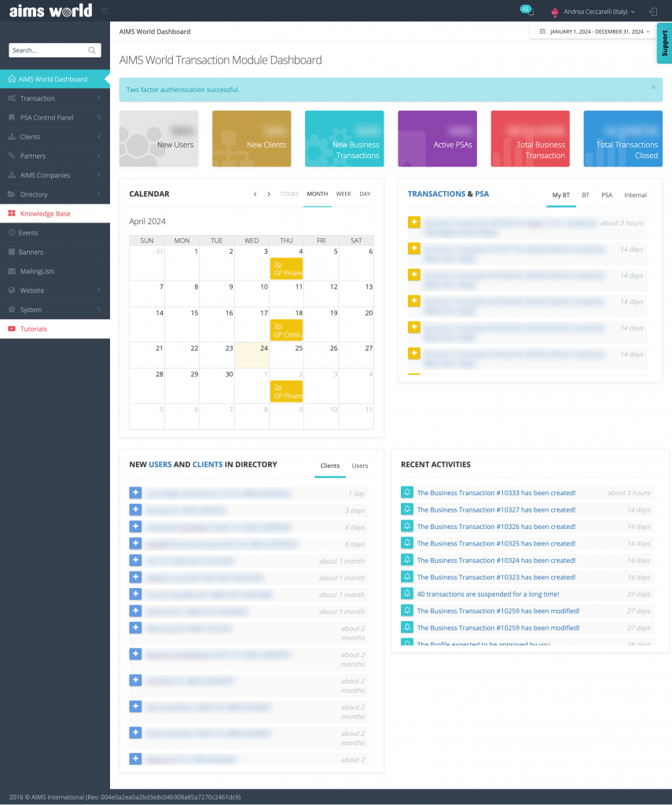Open the Total Business Transaction card
672x805 pixels.
click(531, 138)
